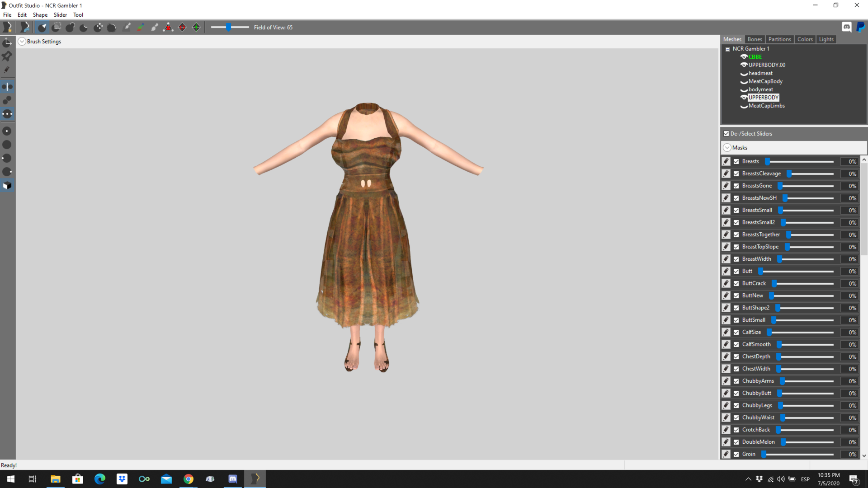Click the pushpin Pivot tool icon

[7, 56]
